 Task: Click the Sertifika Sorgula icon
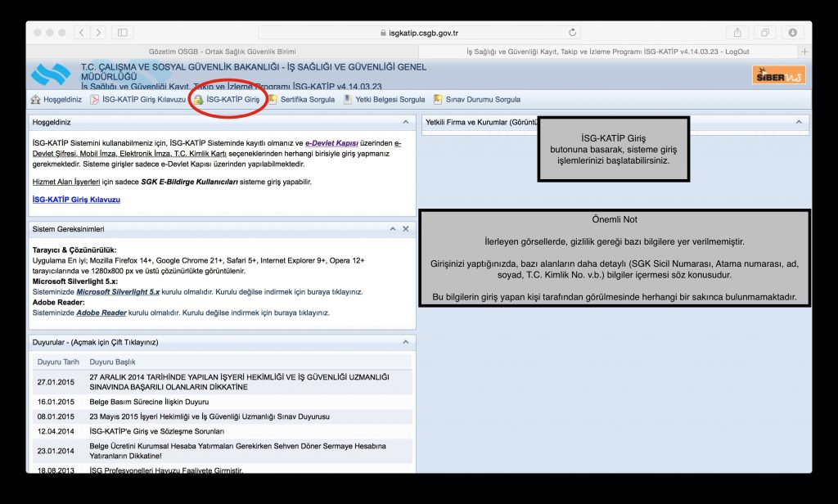tap(273, 100)
